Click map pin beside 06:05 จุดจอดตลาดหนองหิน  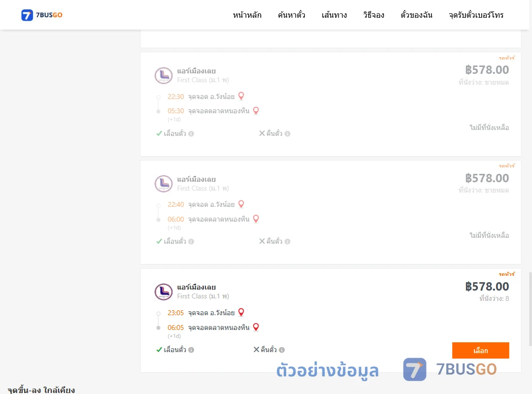[x=256, y=327]
